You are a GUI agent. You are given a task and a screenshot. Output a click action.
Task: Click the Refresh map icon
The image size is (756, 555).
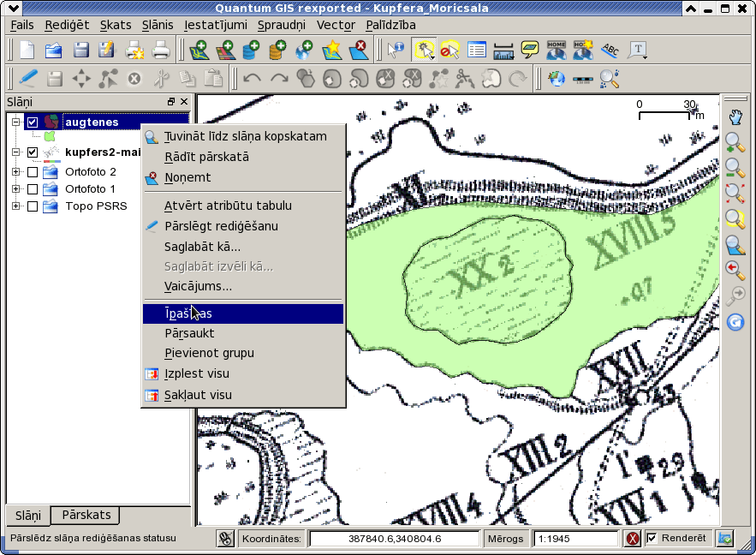tap(735, 322)
